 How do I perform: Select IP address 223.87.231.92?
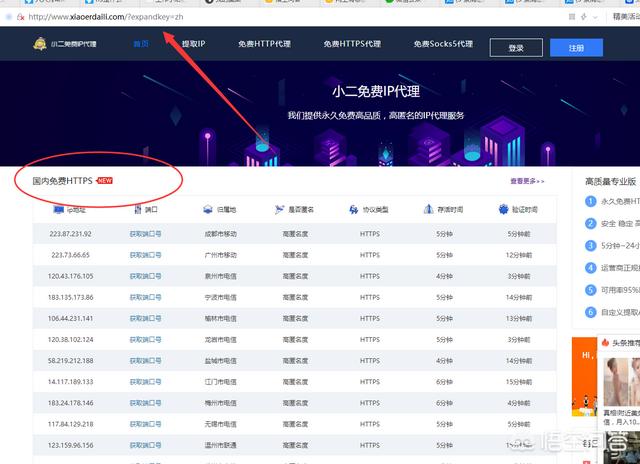(x=70, y=234)
